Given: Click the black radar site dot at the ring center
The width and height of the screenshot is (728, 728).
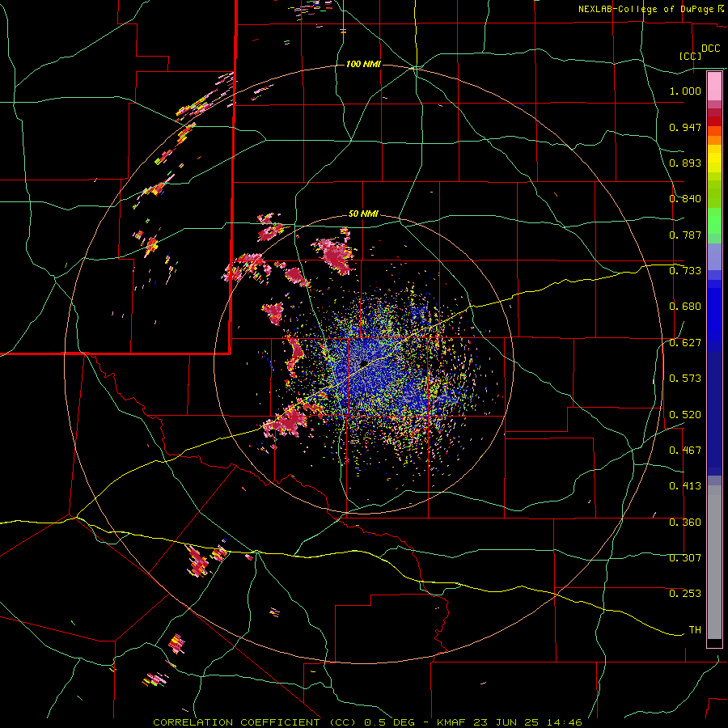Looking at the screenshot, I should coord(363,363).
